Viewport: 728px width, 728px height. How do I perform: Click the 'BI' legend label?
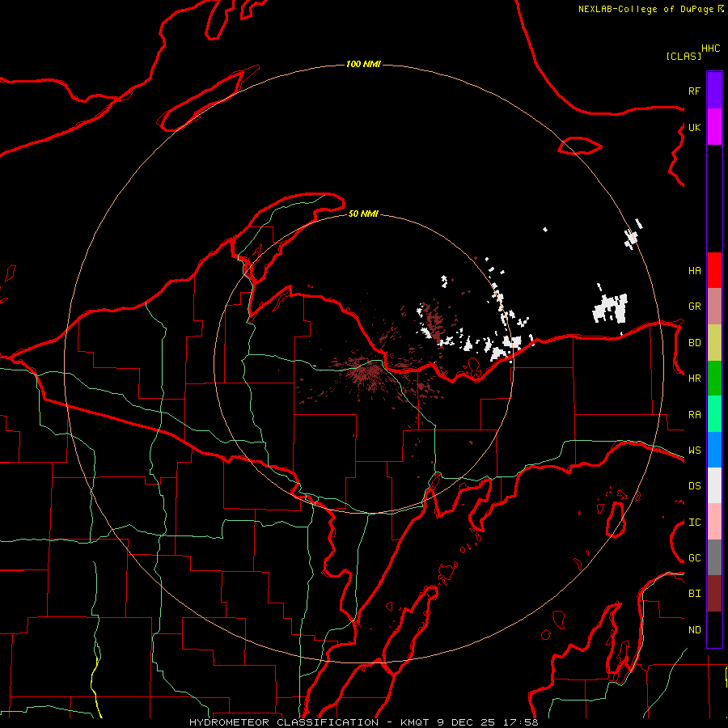(x=694, y=594)
